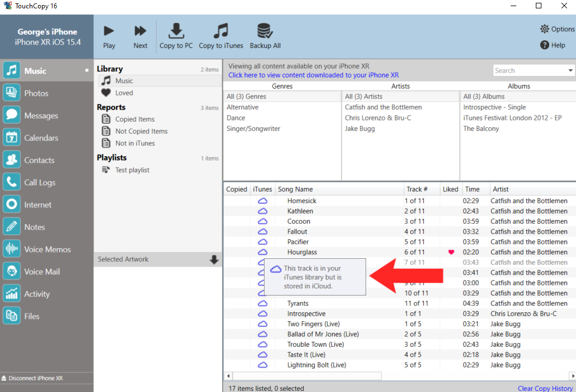Select the song Cocoon
The height and width of the screenshot is (392, 576).
click(299, 221)
